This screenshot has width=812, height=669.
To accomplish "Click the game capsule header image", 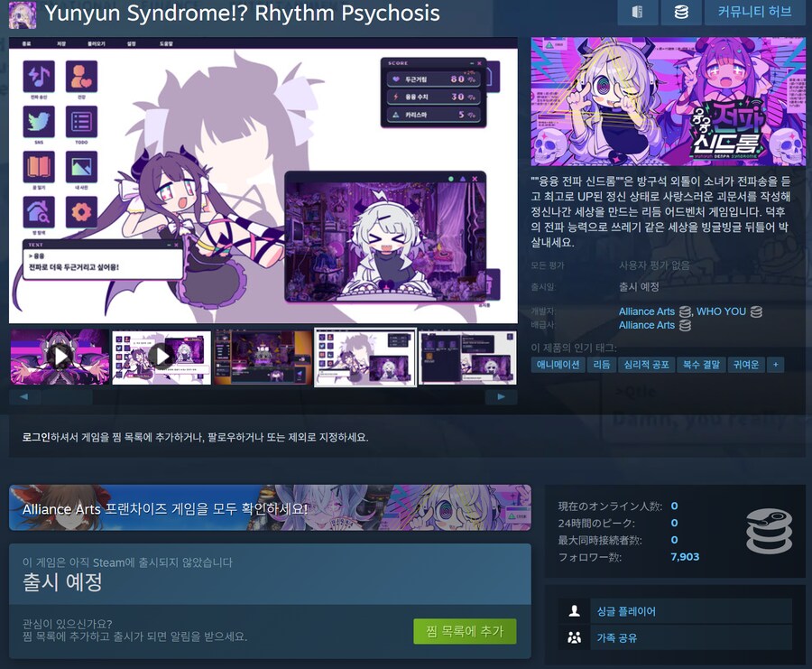I will (x=668, y=101).
